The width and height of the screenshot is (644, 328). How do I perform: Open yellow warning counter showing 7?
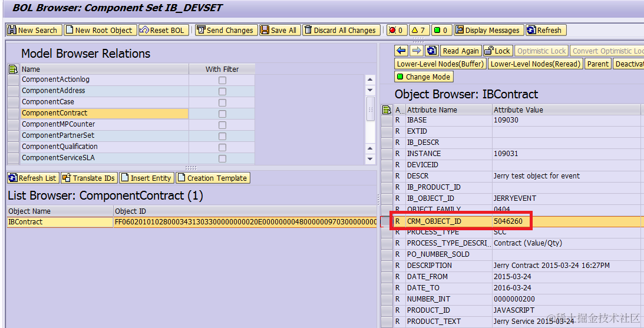419,31
